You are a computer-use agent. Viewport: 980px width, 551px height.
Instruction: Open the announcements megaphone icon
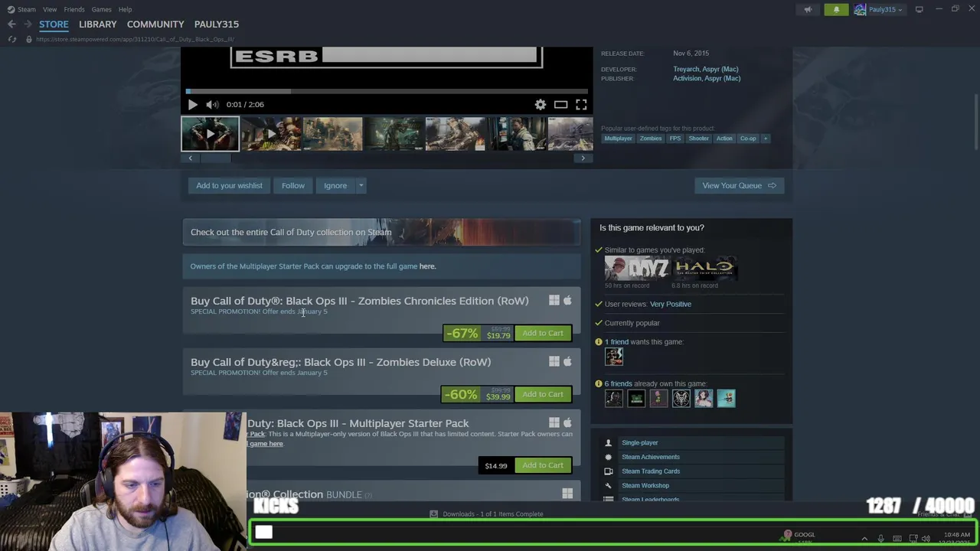coord(808,9)
